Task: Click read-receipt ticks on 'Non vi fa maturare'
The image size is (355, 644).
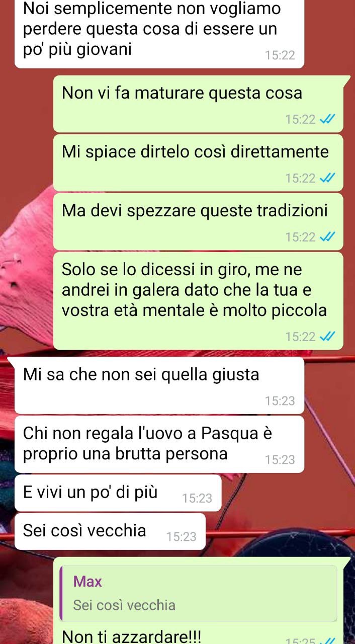Action: pos(327,119)
